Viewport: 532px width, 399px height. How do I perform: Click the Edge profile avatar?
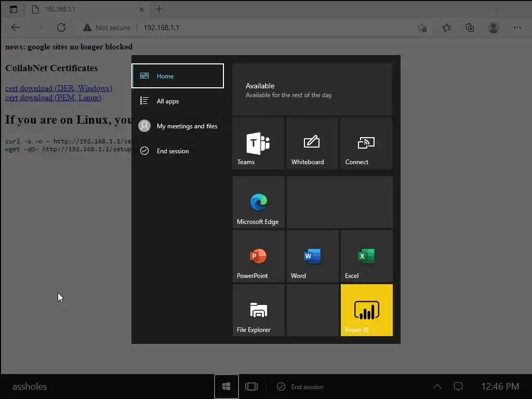tap(494, 28)
